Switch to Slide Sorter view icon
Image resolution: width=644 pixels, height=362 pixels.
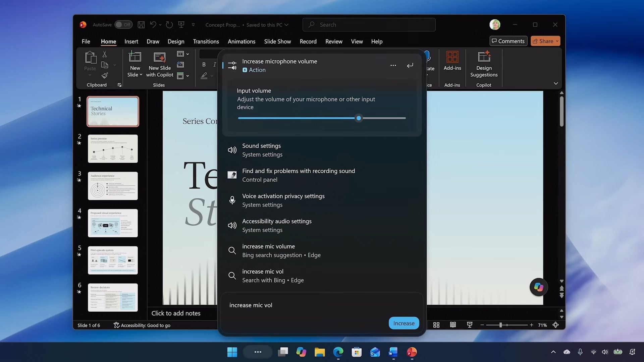(x=436, y=325)
